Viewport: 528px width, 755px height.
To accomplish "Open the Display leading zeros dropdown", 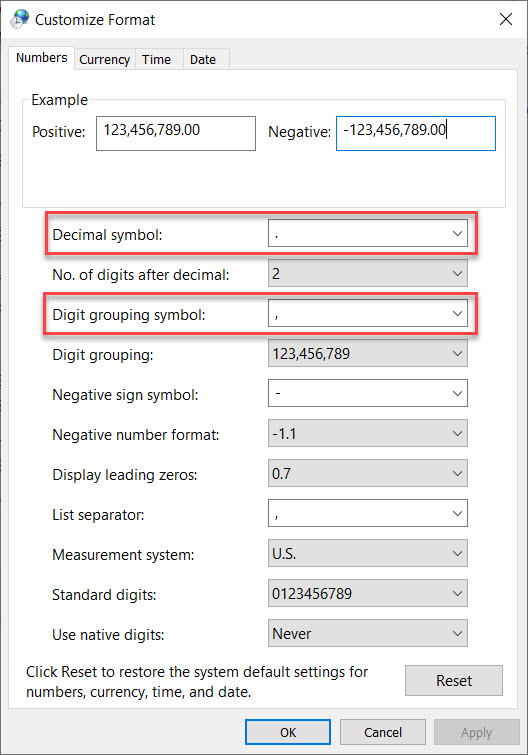I will (368, 473).
